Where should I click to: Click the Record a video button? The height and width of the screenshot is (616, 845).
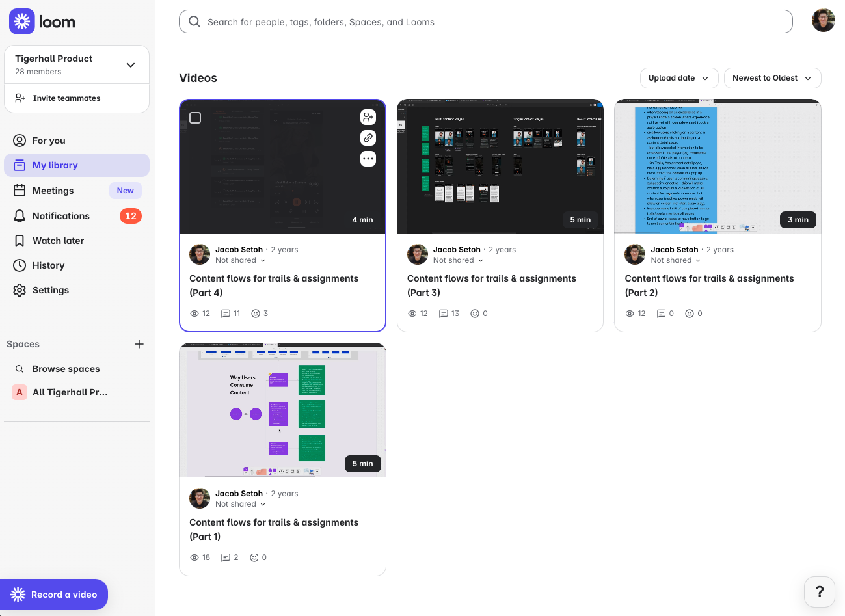(54, 595)
